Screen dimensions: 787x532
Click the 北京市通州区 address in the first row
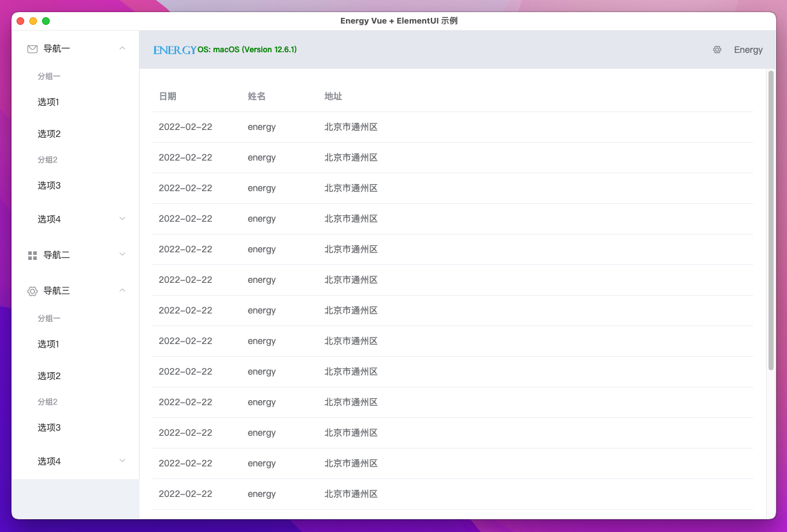(x=351, y=127)
